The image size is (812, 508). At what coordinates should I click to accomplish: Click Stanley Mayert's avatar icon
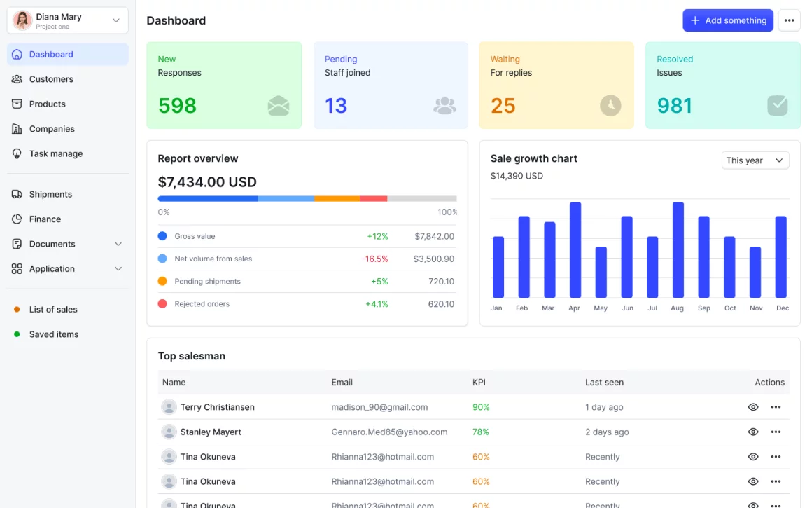tap(169, 432)
